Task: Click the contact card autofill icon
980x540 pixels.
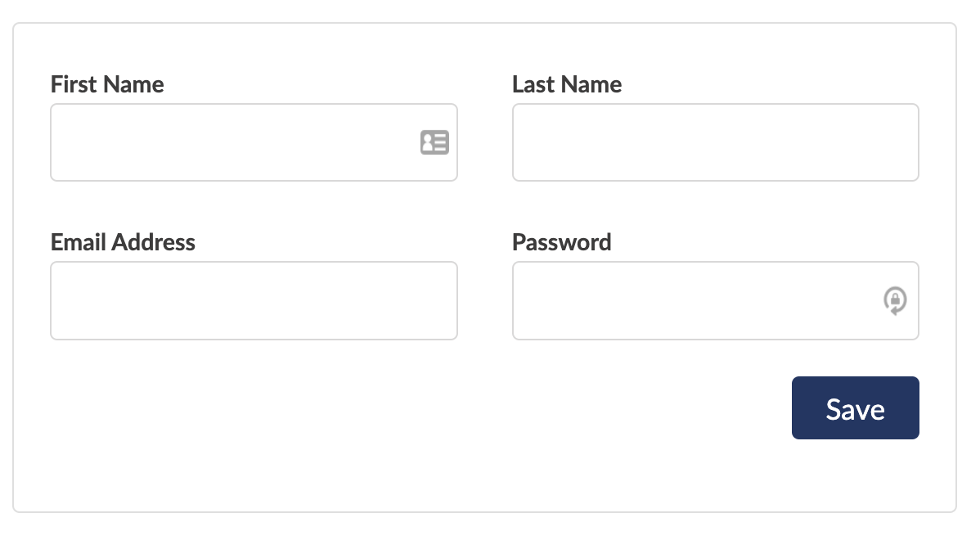Action: (434, 142)
